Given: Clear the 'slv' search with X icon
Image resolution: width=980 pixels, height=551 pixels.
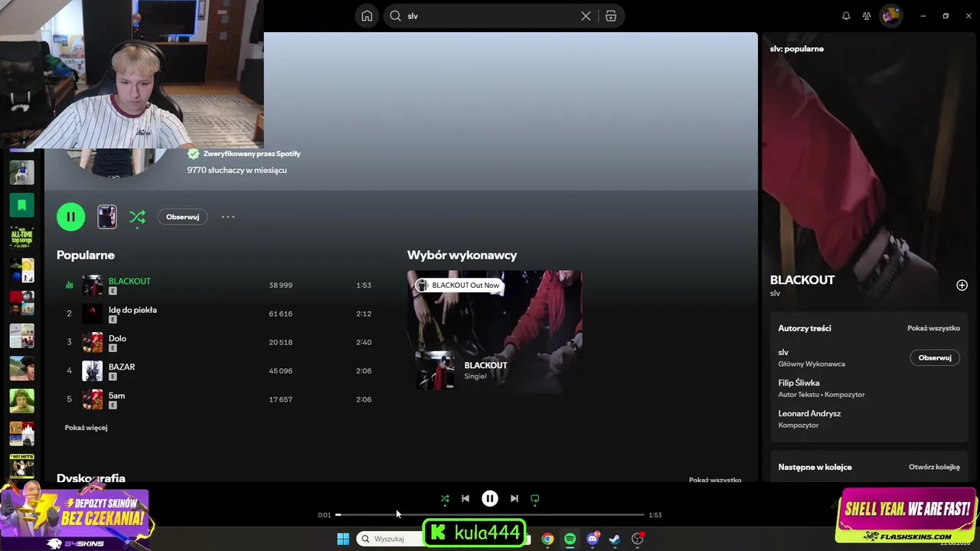Looking at the screenshot, I should 586,16.
